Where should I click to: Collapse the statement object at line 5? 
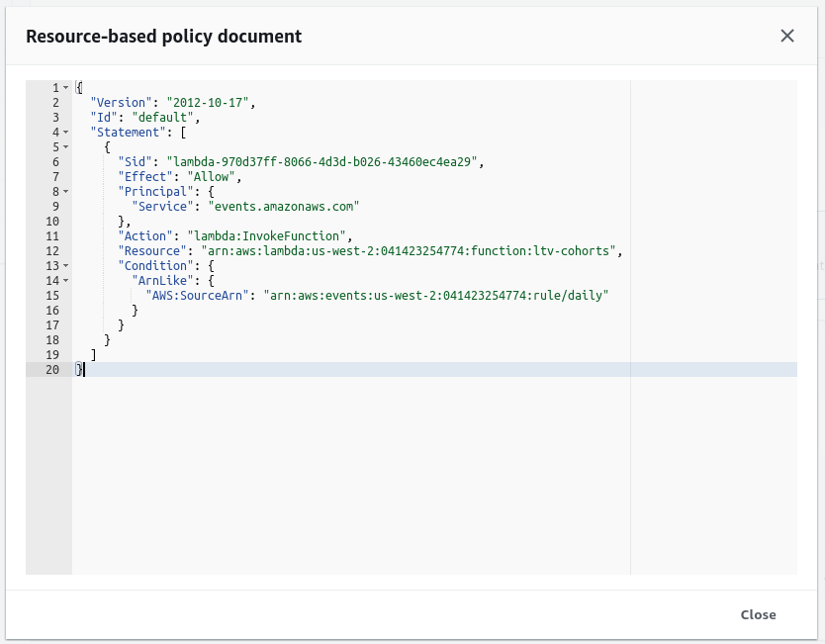pos(64,146)
